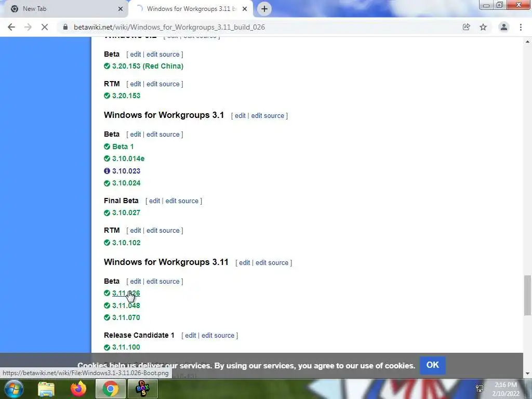Open Windows Explorer from taskbar

[46, 389]
